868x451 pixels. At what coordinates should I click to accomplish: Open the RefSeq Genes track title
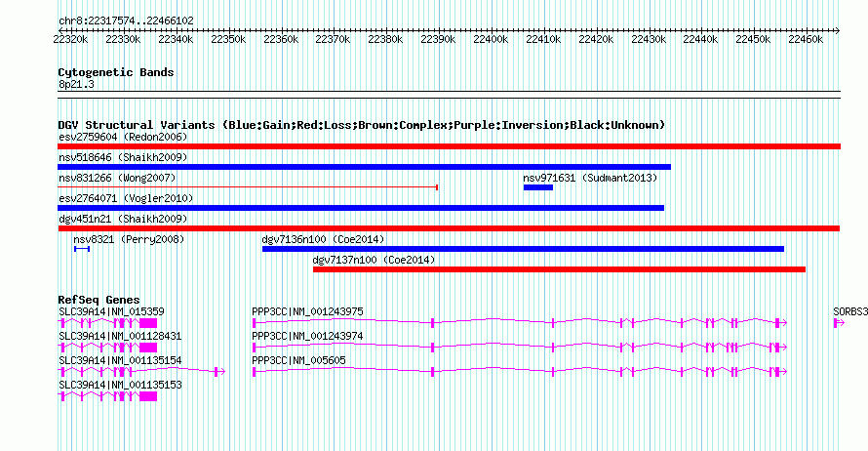(99, 300)
